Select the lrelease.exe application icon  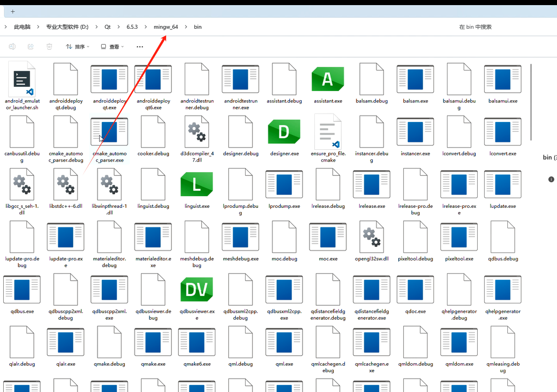tap(371, 184)
